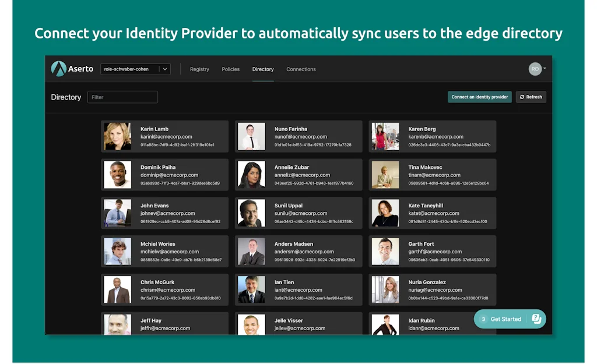Viewport: 597px width, 364px height.
Task: Click Connect an identity provider button
Action: [479, 97]
